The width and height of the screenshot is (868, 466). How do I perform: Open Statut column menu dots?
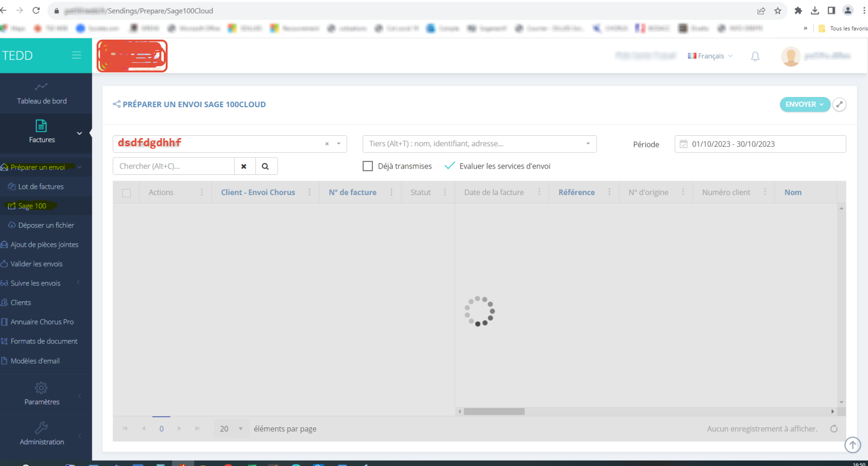click(x=445, y=192)
